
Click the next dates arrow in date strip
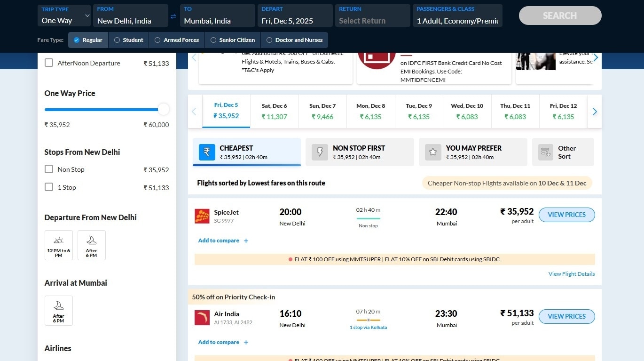pyautogui.click(x=595, y=112)
